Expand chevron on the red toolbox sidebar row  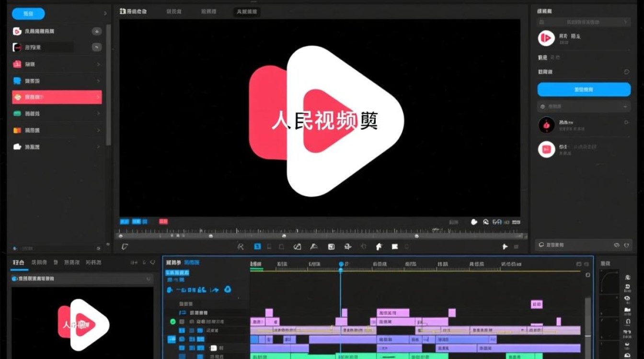tap(98, 64)
